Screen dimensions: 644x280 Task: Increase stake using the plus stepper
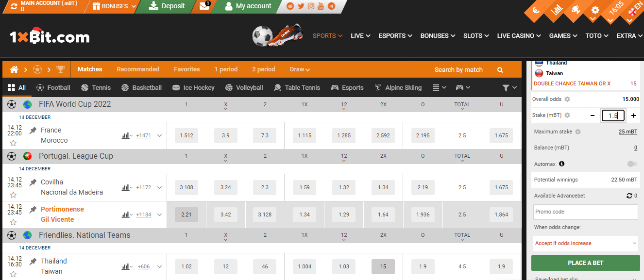coord(633,115)
